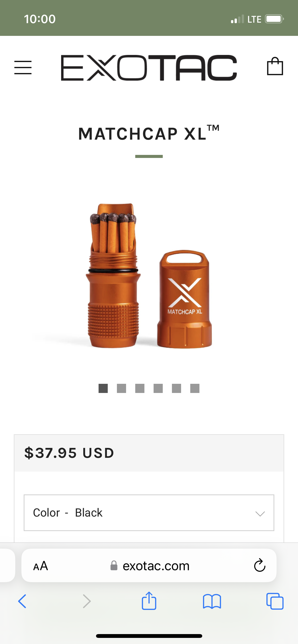Switch to the third carousel image dot

coord(140,388)
